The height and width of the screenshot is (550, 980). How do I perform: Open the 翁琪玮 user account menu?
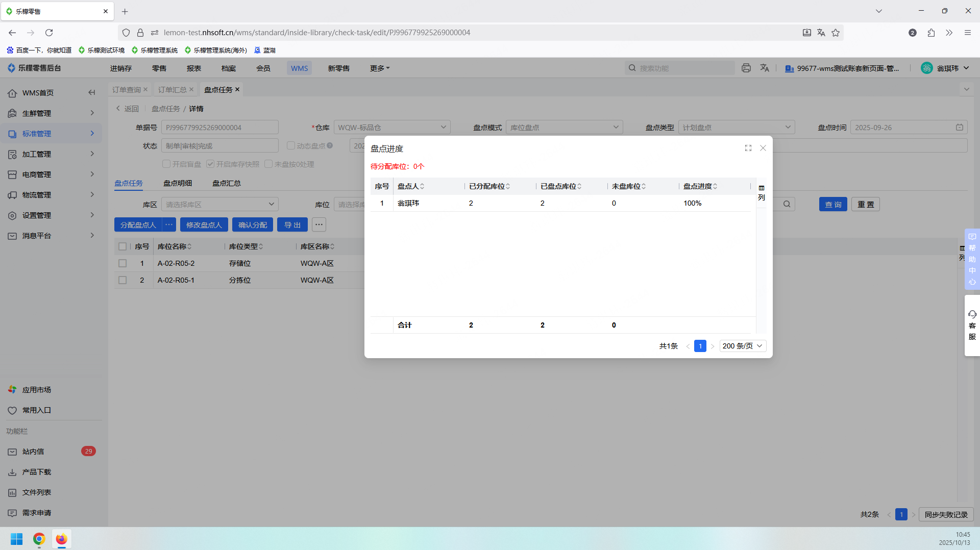tap(945, 68)
